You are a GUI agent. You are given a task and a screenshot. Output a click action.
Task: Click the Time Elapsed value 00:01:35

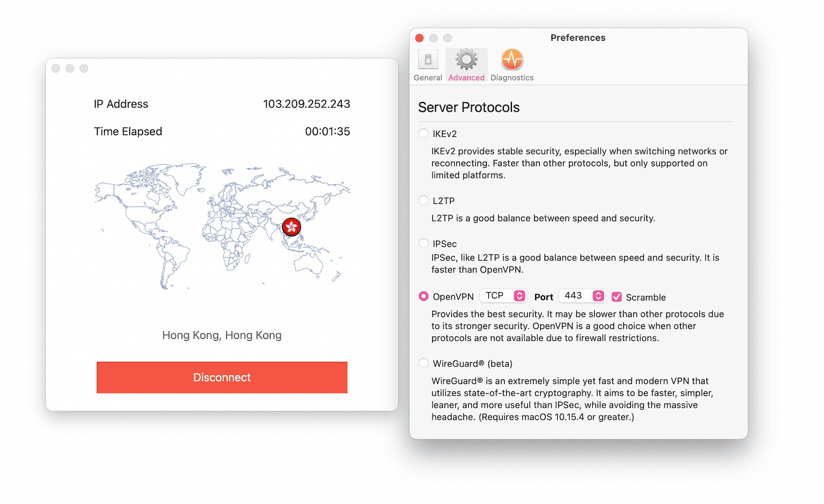pos(328,131)
